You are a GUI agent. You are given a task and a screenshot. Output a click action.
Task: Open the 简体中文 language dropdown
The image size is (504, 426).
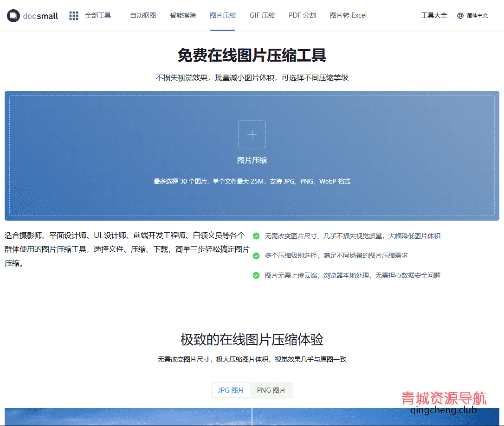pos(477,16)
